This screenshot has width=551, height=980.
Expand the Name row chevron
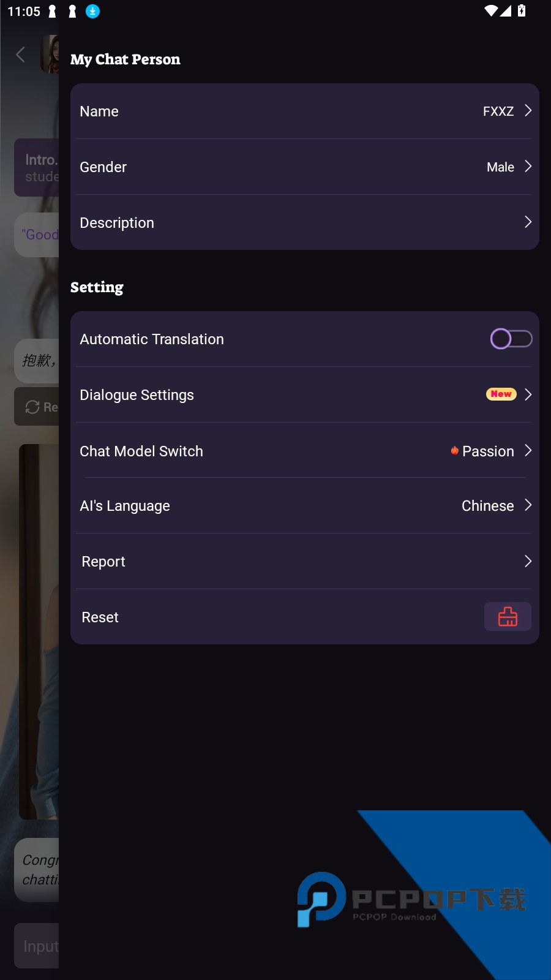pyautogui.click(x=528, y=111)
